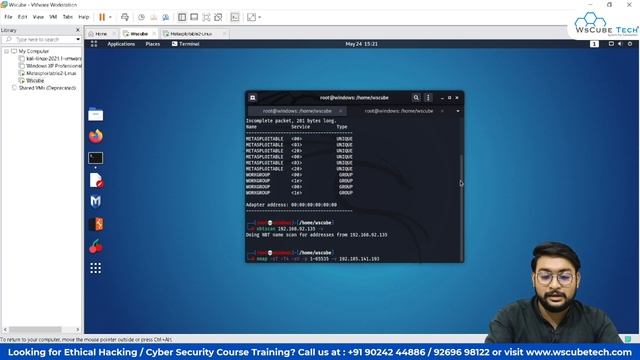Select Wscube VM in library tree
The height and width of the screenshot is (360, 640).
(31, 81)
